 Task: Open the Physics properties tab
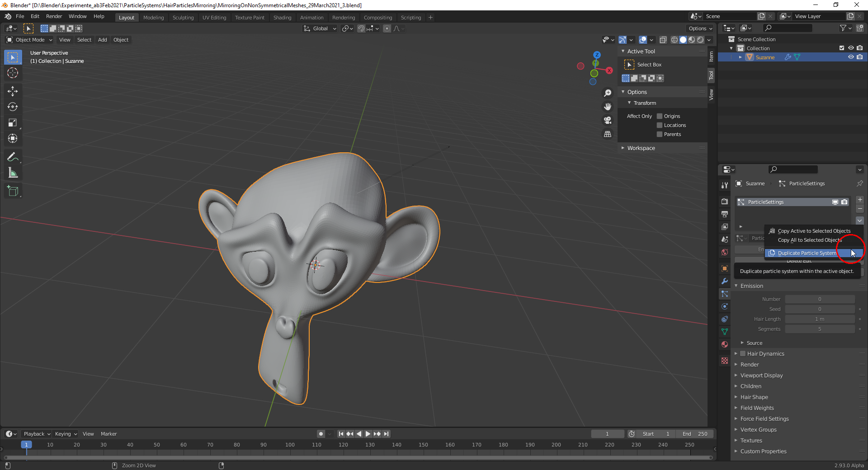[x=725, y=306]
